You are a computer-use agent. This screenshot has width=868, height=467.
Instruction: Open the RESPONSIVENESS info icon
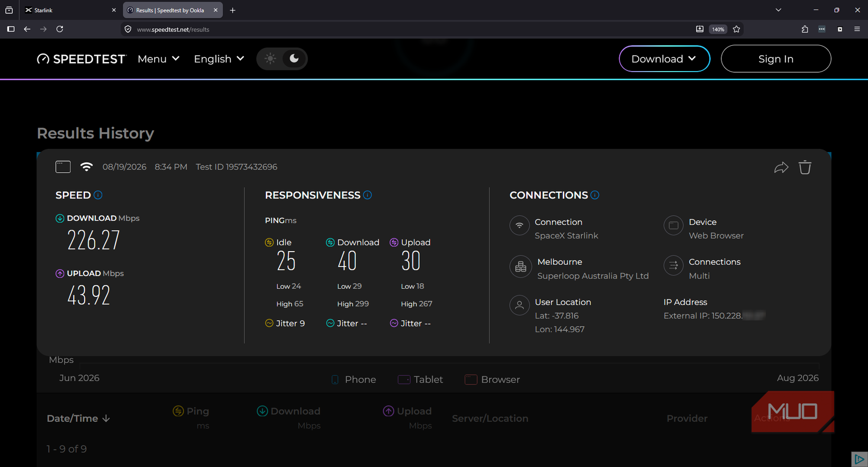click(368, 195)
